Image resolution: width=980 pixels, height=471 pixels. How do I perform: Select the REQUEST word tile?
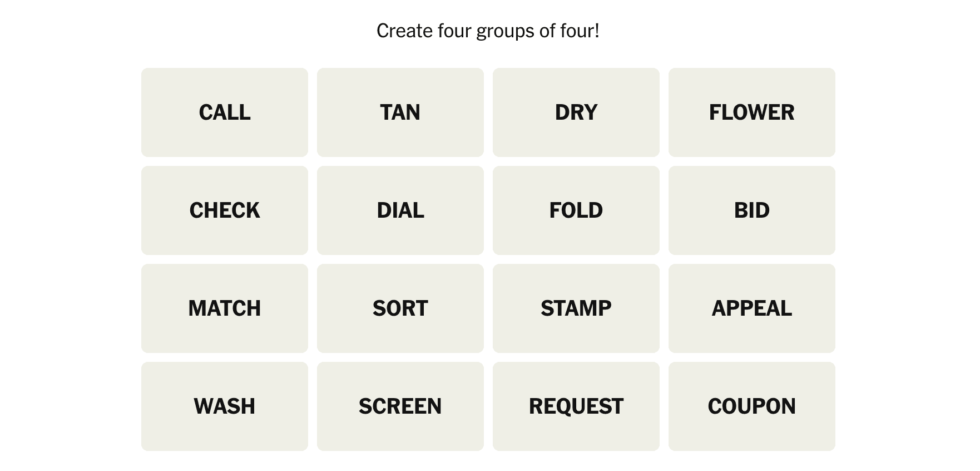click(x=576, y=406)
